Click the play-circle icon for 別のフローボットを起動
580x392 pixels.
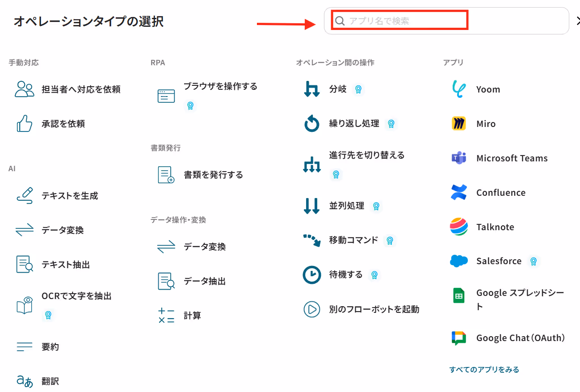click(312, 309)
